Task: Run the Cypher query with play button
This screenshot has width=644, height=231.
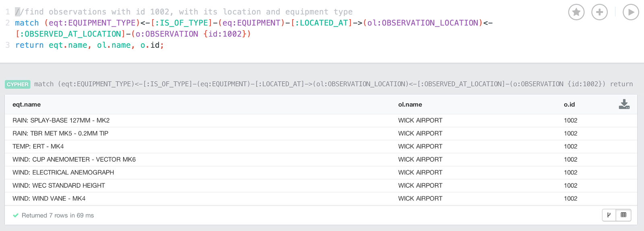Action: click(631, 12)
